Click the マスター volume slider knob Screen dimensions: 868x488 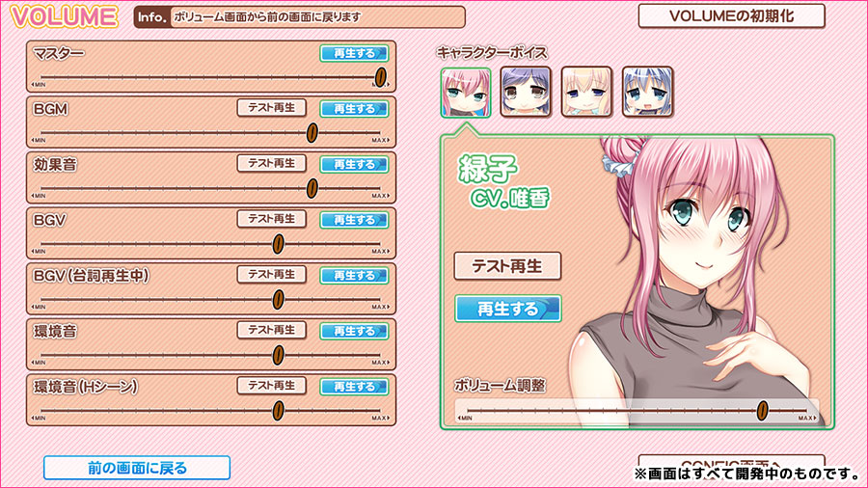click(x=380, y=77)
